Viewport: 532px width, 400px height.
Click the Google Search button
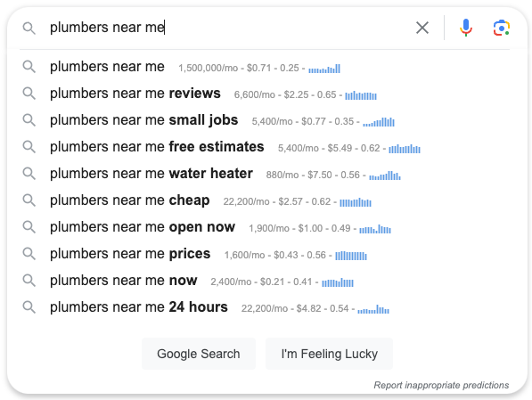coord(199,354)
